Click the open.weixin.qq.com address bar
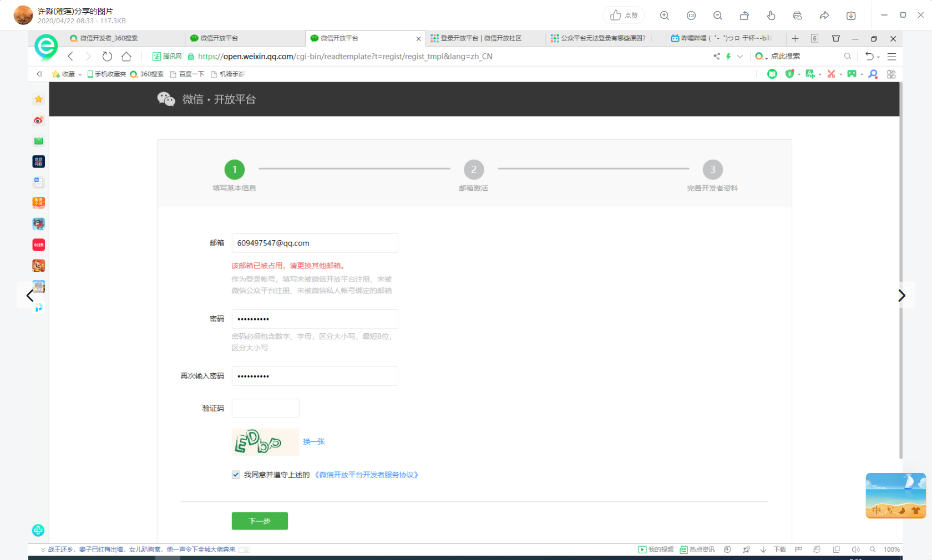The width and height of the screenshot is (932, 560). pyautogui.click(x=345, y=57)
